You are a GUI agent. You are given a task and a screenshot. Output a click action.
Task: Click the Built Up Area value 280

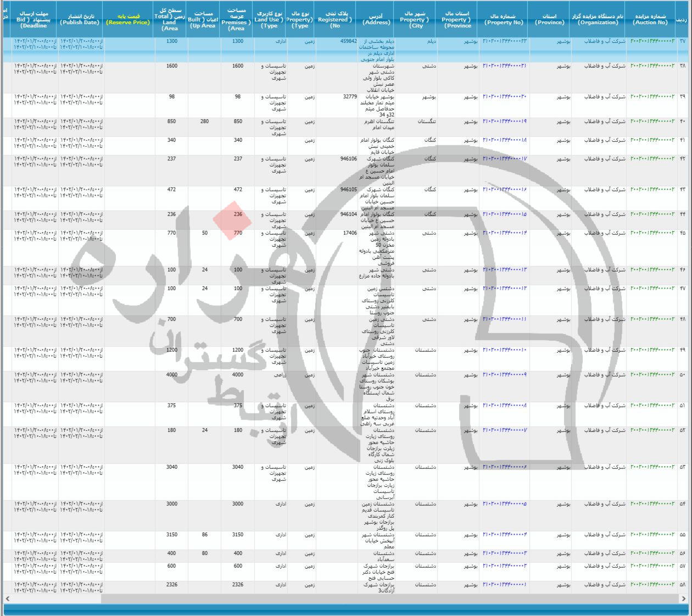[204, 121]
